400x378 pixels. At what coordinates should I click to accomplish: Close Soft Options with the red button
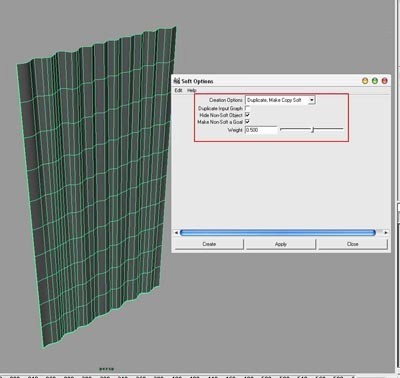coord(384,81)
